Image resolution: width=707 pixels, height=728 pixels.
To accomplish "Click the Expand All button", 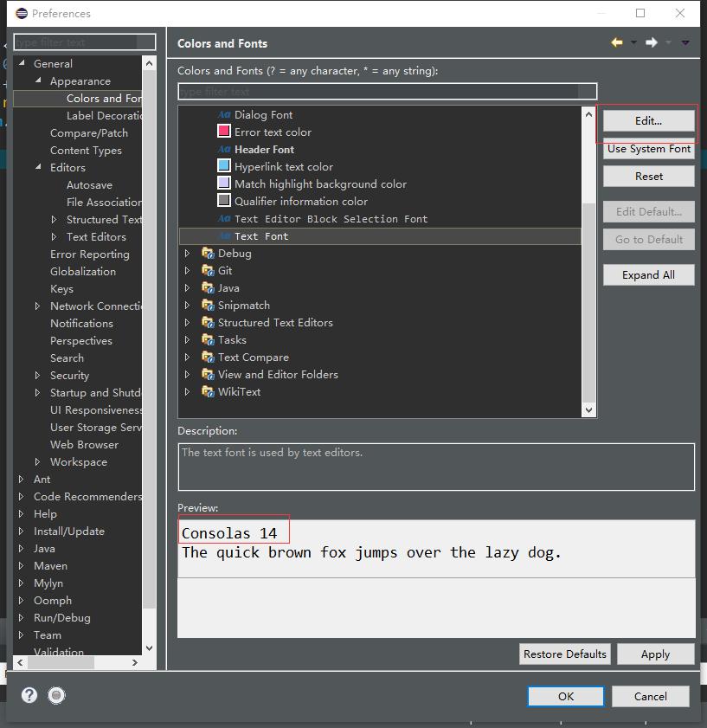I will click(x=648, y=275).
